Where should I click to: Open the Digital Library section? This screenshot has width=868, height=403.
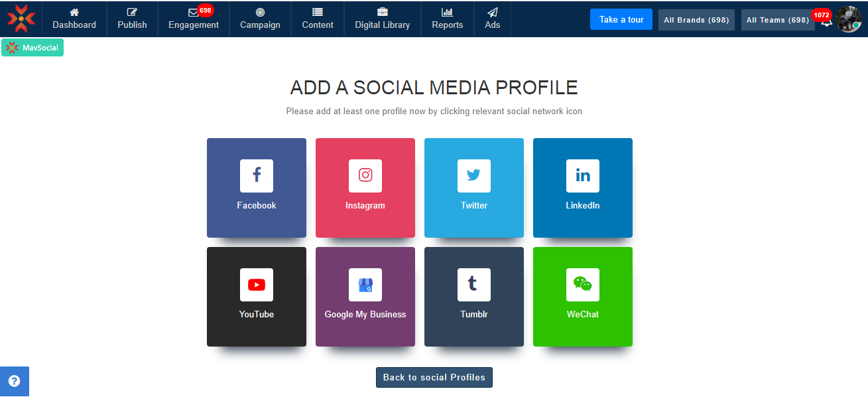coord(383,19)
